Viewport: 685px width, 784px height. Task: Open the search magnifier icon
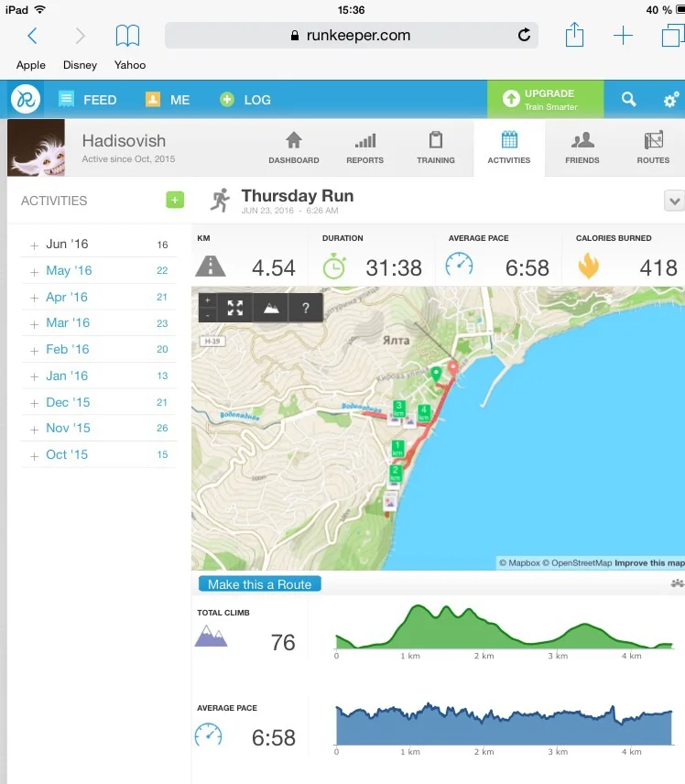pyautogui.click(x=628, y=99)
